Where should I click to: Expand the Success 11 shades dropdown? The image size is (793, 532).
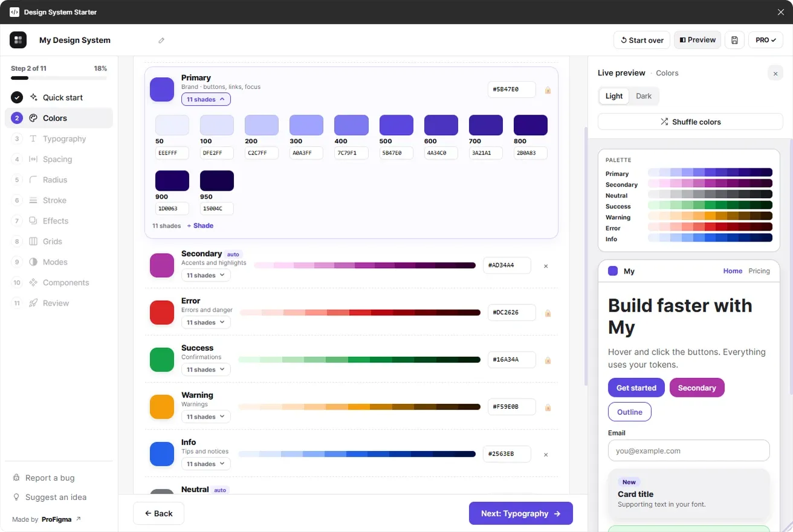click(206, 370)
